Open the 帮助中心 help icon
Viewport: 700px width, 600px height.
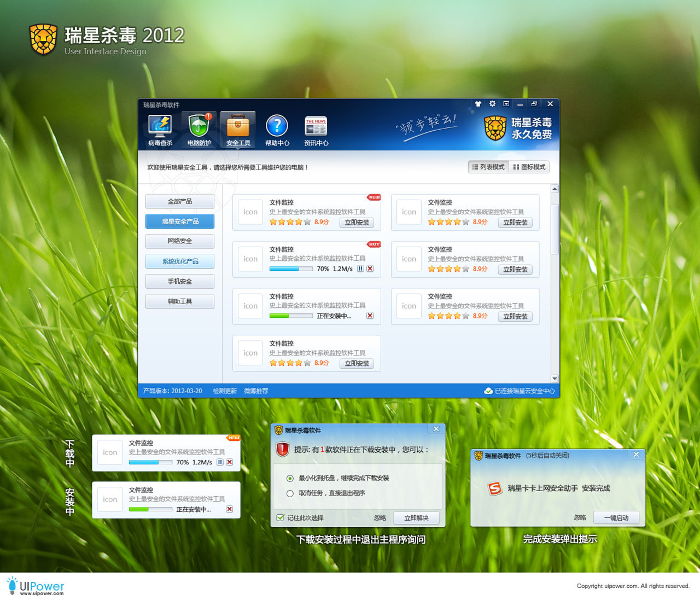[x=277, y=130]
